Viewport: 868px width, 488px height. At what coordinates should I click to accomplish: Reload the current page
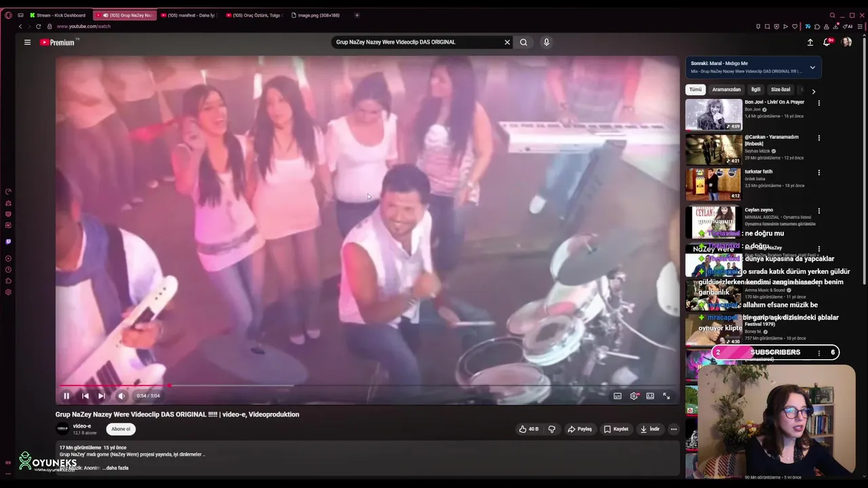(38, 26)
